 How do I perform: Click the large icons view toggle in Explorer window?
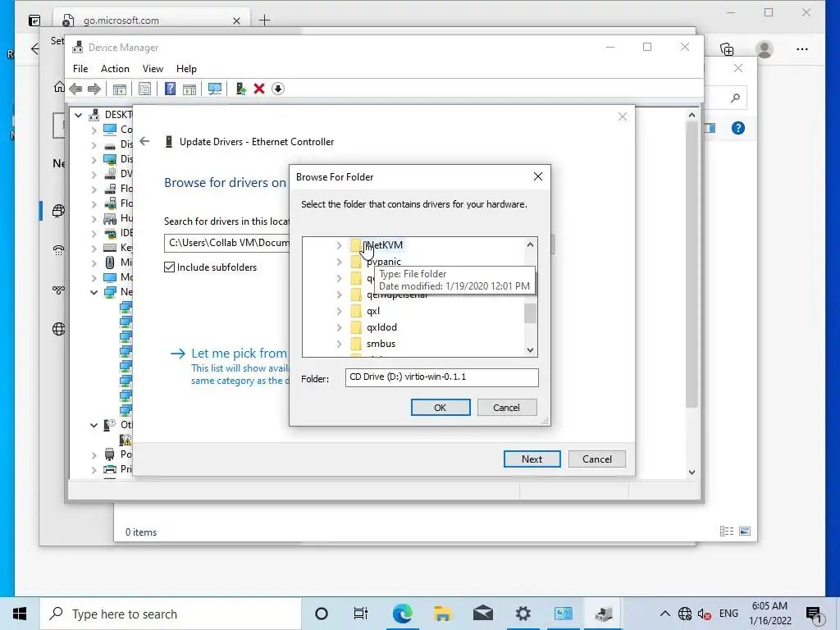tap(745, 532)
